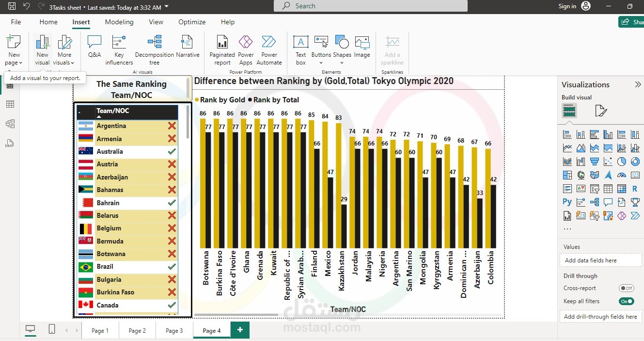Switch to mobile layout view

tap(52, 329)
